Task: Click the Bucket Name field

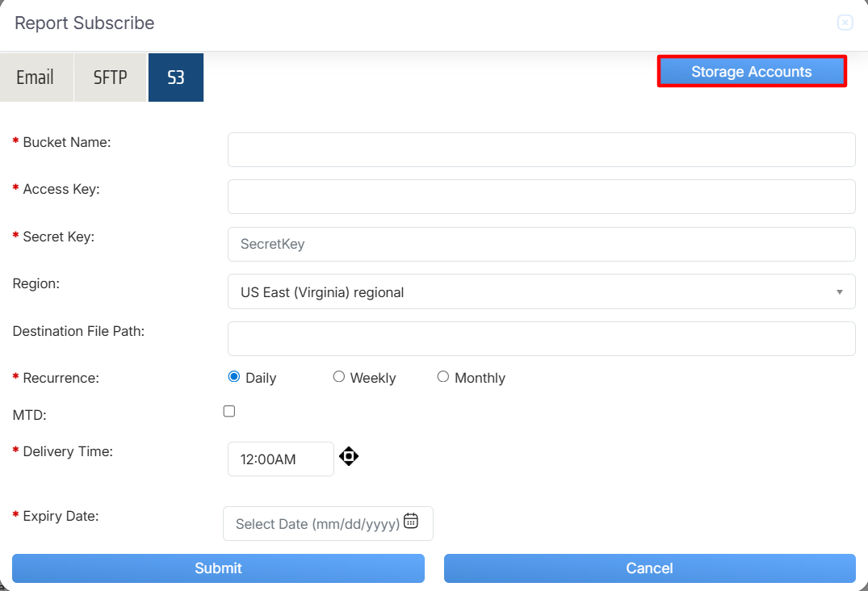Action: [541, 150]
